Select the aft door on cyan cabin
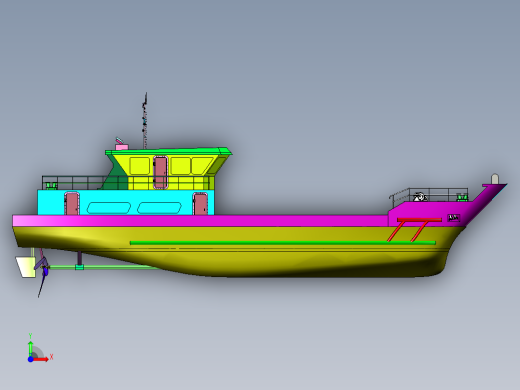The image size is (520, 390). pyautogui.click(x=72, y=203)
